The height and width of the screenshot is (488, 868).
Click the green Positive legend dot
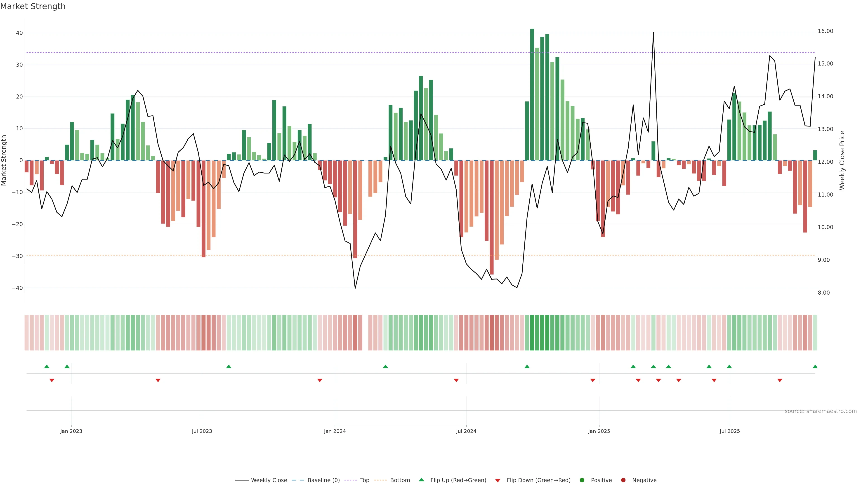click(582, 480)
